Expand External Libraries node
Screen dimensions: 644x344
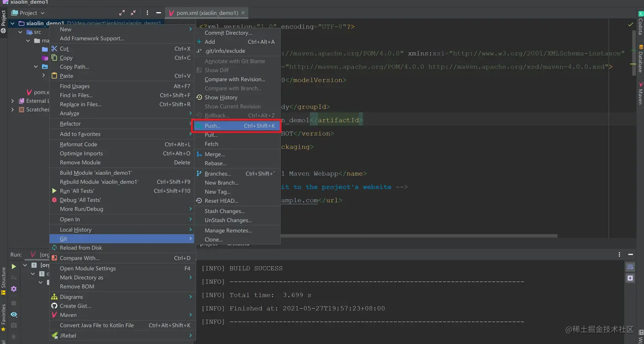point(12,101)
